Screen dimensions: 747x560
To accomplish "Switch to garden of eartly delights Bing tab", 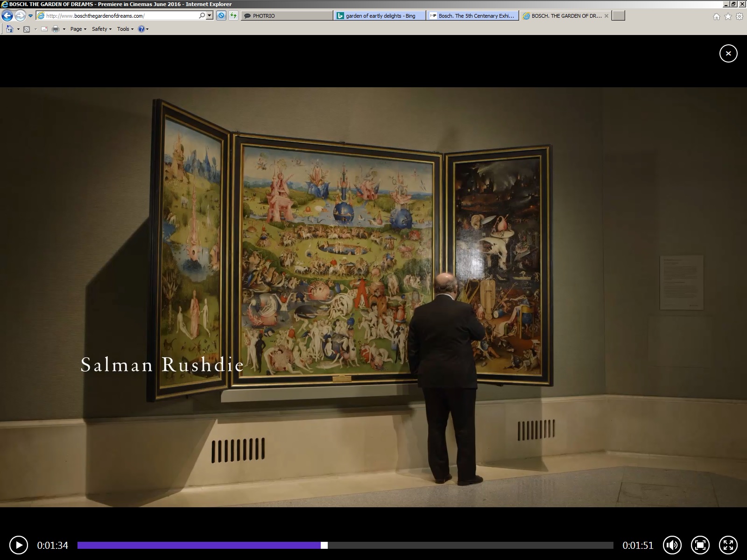I will (380, 16).
